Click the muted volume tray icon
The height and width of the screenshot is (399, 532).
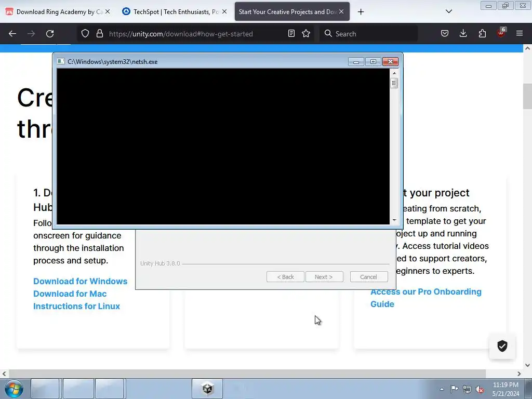[x=480, y=389]
